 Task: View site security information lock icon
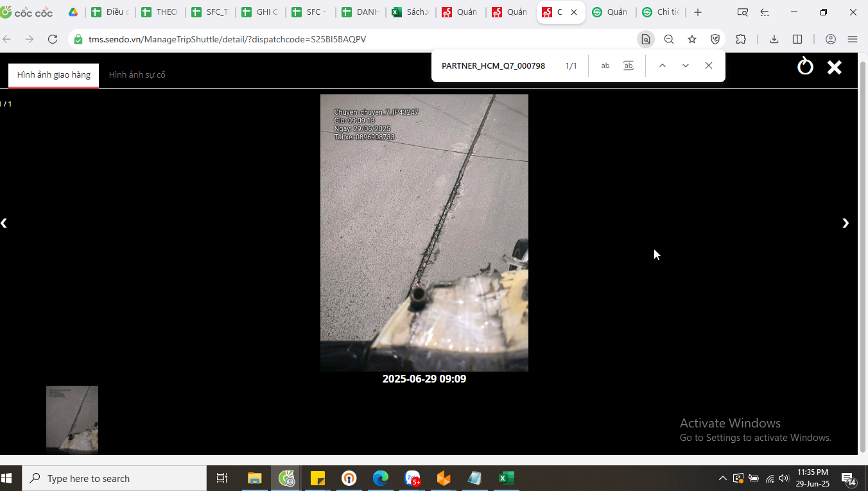click(78, 39)
